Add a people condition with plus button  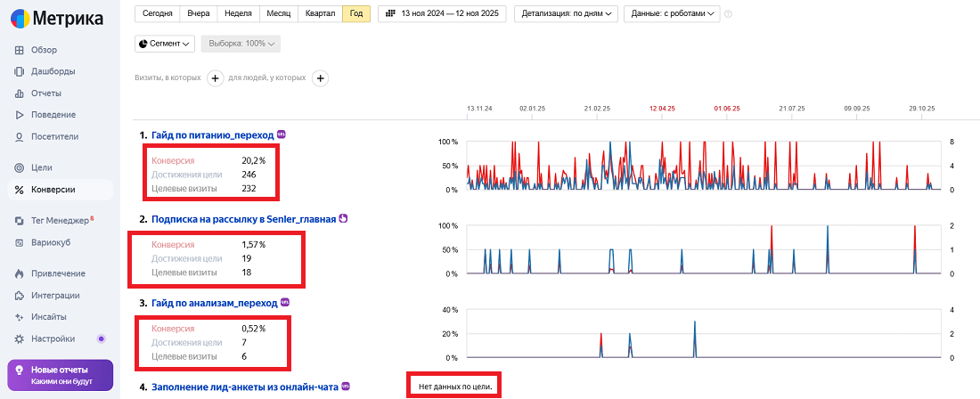320,78
